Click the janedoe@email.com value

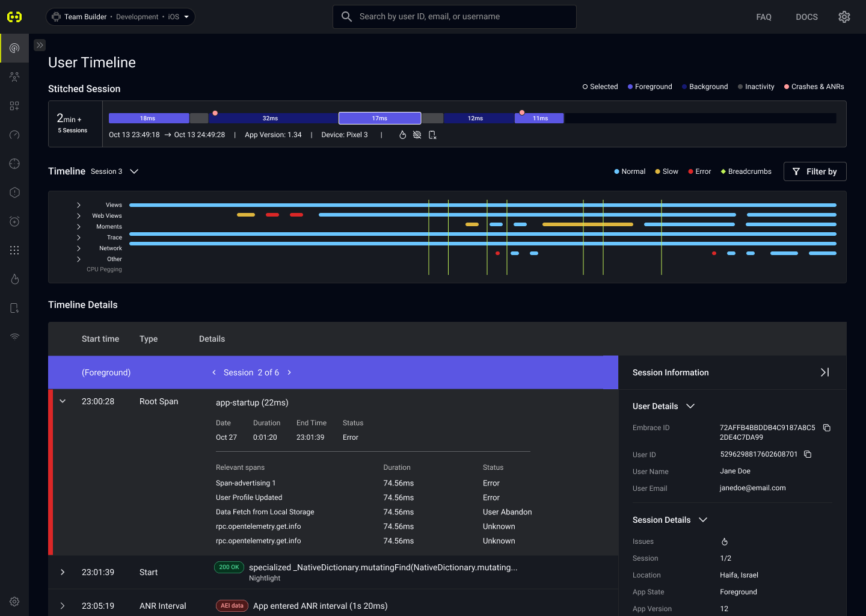point(753,488)
